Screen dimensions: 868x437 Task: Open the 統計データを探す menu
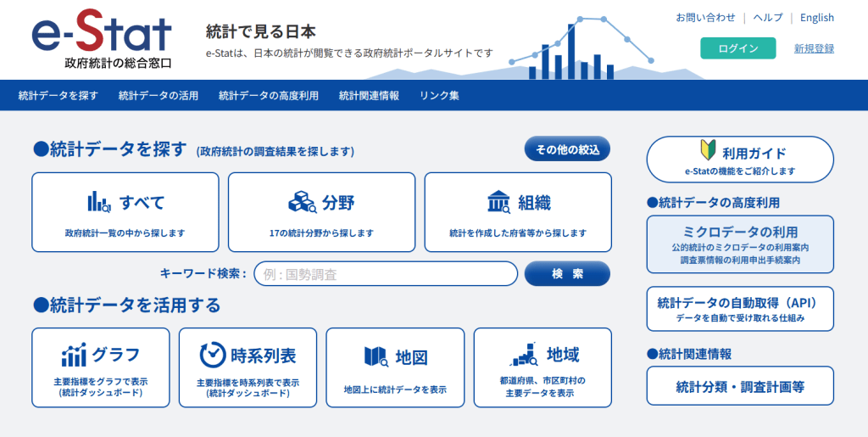58,95
